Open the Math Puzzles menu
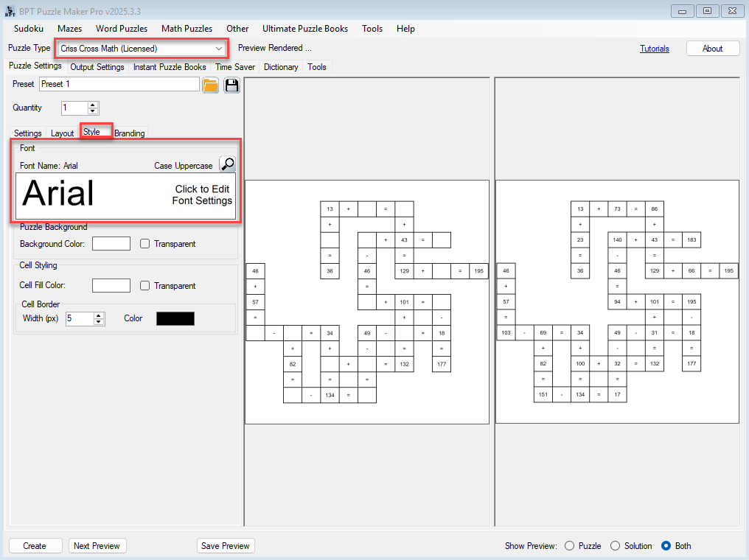Image resolution: width=749 pixels, height=560 pixels. 187,29
